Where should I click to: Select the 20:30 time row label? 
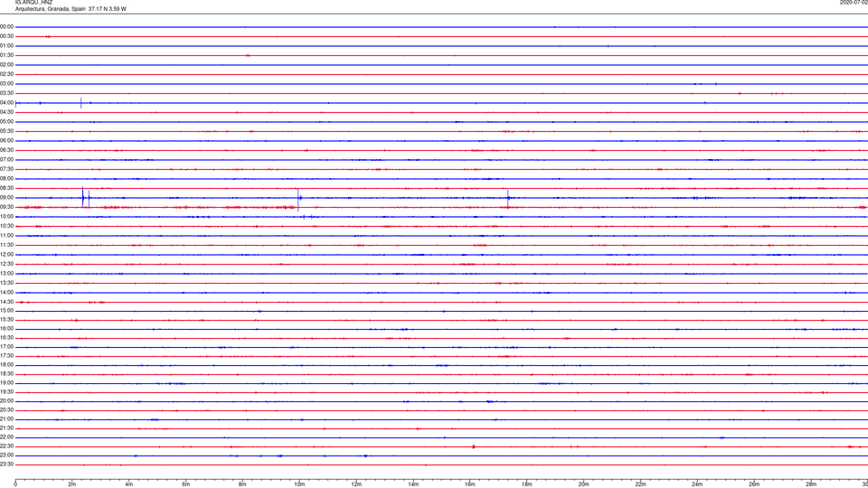tap(6, 410)
